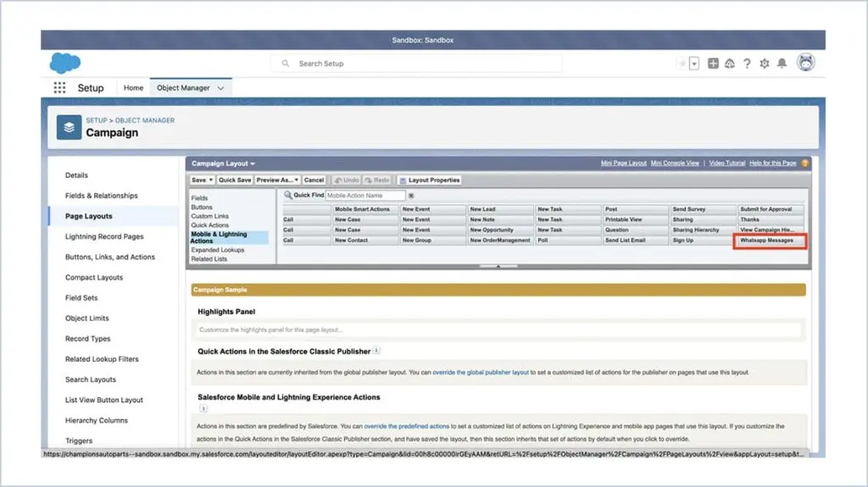Click the Redo button
The width and height of the screenshot is (868, 487).
tap(377, 180)
